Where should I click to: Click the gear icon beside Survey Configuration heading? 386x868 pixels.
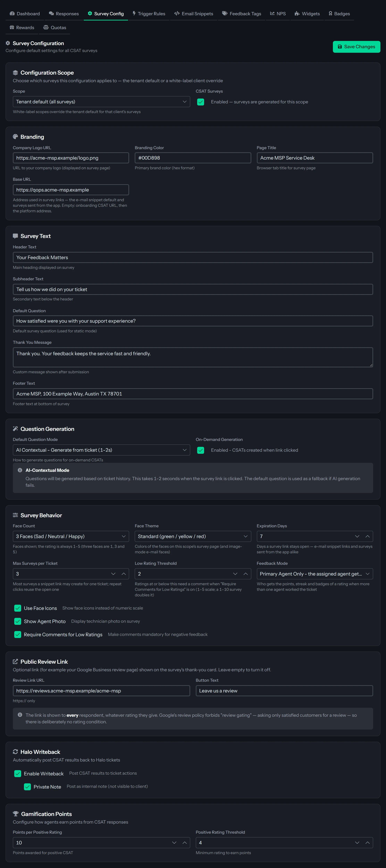[x=8, y=43]
